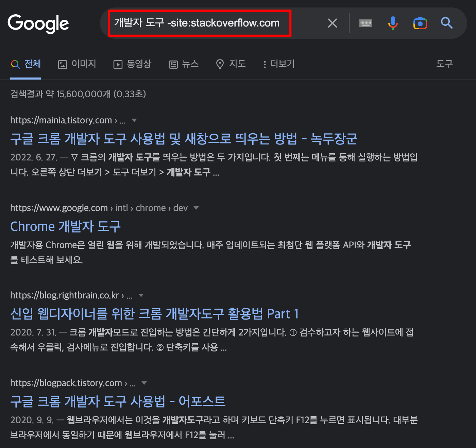Open the 뉴스 tab
476x448 pixels.
pyautogui.click(x=184, y=64)
